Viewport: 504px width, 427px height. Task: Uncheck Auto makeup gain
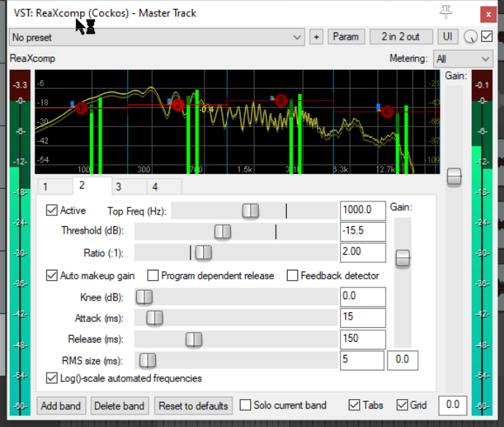coord(52,276)
